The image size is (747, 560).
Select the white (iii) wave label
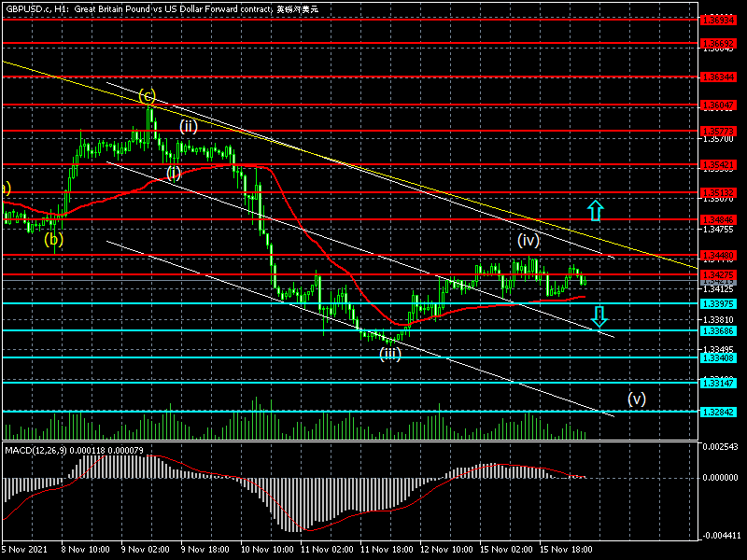point(389,354)
